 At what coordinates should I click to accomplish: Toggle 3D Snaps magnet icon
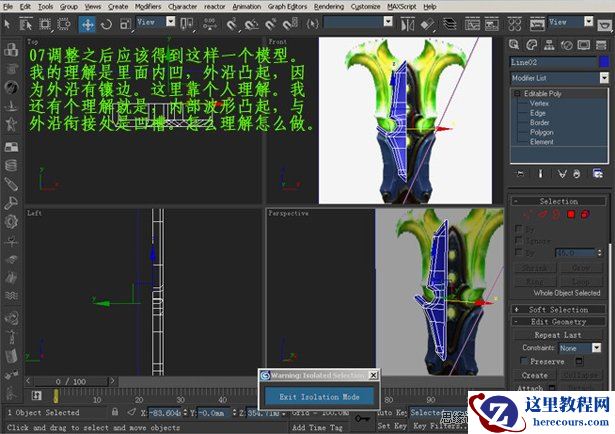coord(232,24)
